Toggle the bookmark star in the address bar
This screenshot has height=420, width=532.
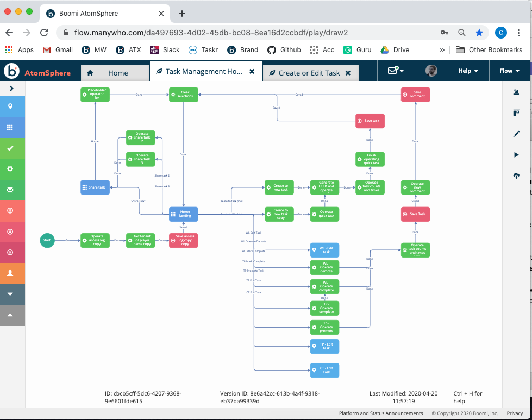(x=479, y=33)
